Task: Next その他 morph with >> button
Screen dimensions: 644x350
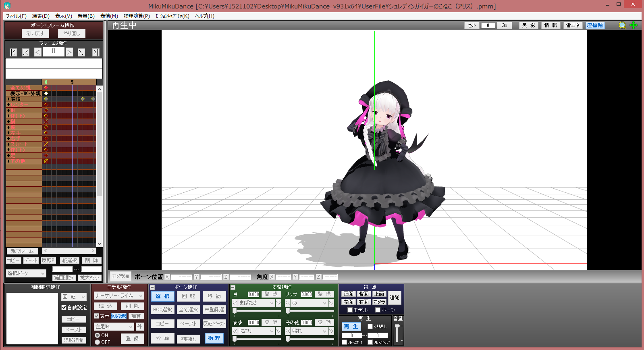Action: coord(331,331)
